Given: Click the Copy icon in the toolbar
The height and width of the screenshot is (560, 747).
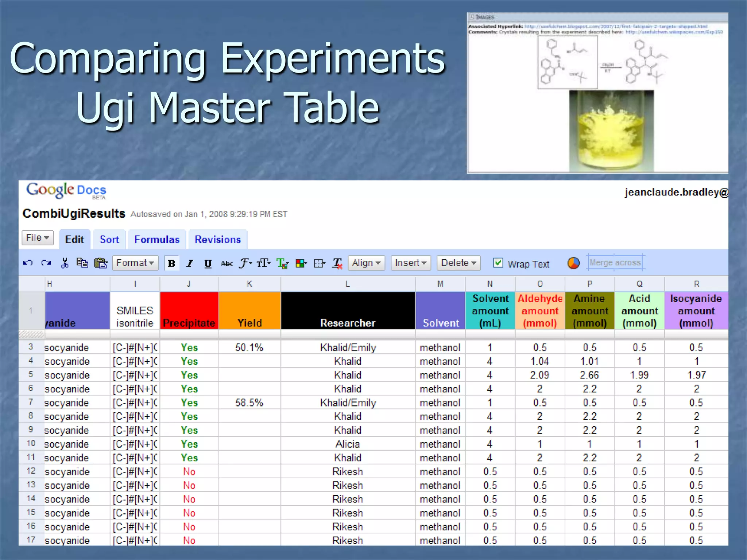Looking at the screenshot, I should (x=82, y=263).
